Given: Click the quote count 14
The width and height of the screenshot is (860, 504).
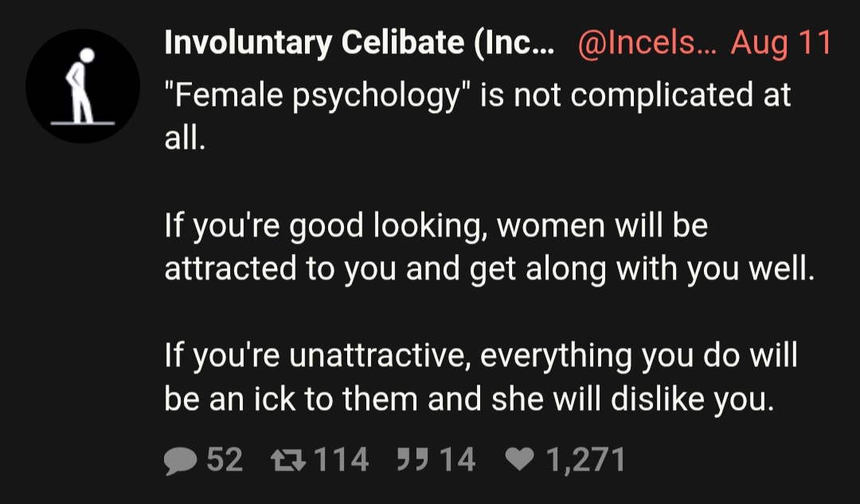Looking at the screenshot, I should click(457, 459).
